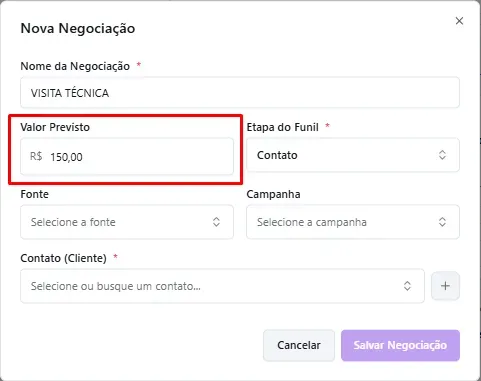Click the Salvar Negociação button
The image size is (481, 381).
[x=400, y=345]
